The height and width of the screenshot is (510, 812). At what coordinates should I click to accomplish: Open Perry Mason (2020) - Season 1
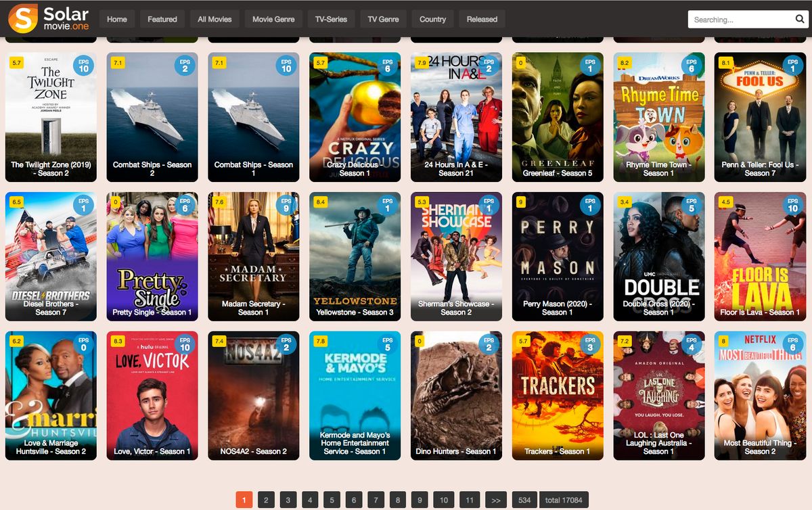click(x=558, y=257)
